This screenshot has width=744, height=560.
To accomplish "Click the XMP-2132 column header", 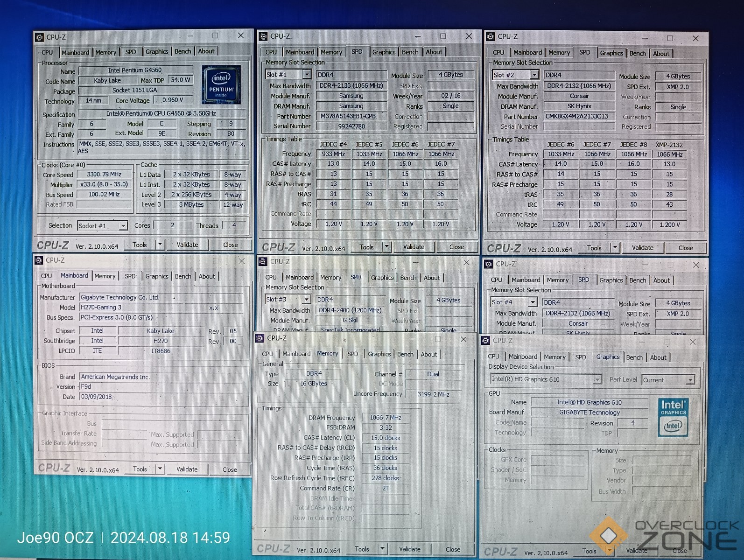I will pyautogui.click(x=669, y=145).
